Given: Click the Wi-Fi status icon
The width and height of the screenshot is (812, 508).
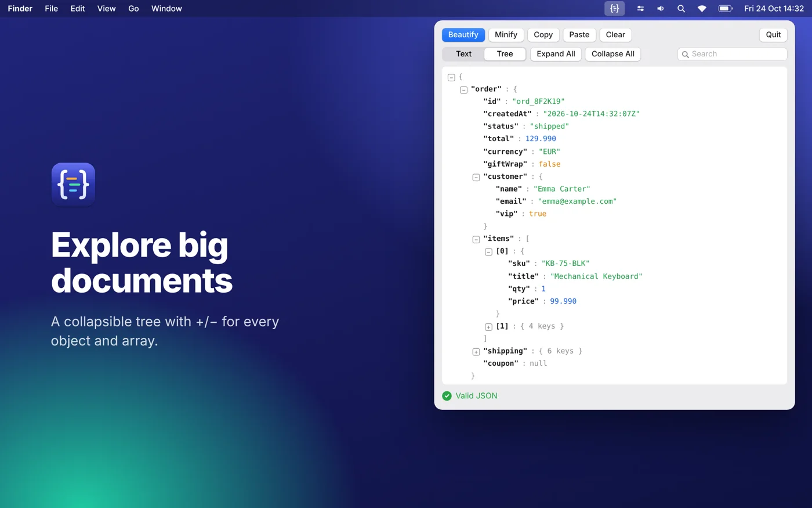Looking at the screenshot, I should 702,9.
